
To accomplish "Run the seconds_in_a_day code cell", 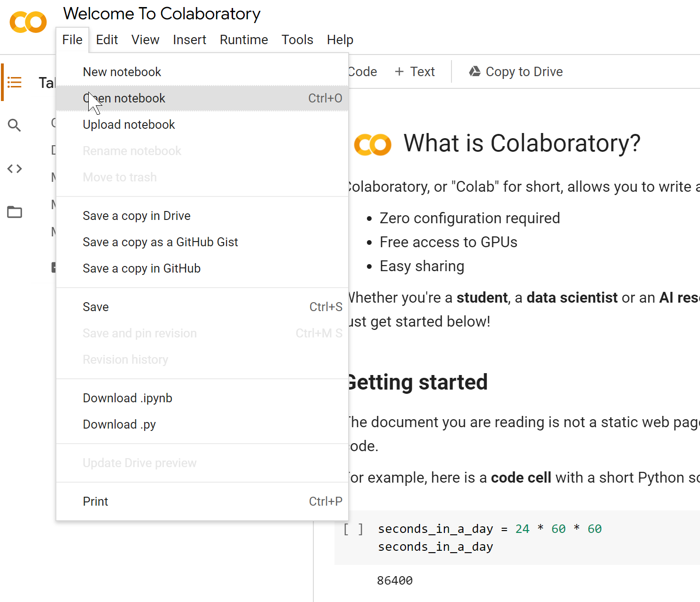I will 353,529.
